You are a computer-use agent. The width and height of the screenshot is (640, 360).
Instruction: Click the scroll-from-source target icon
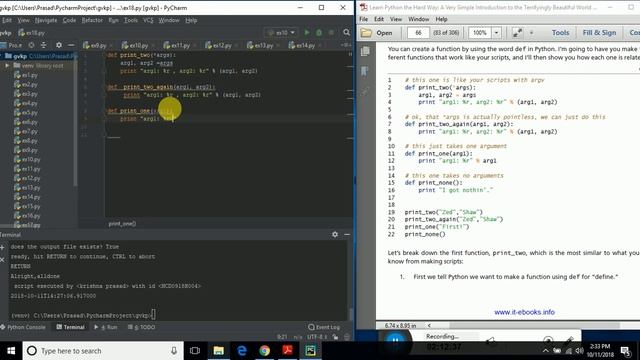[31, 45]
